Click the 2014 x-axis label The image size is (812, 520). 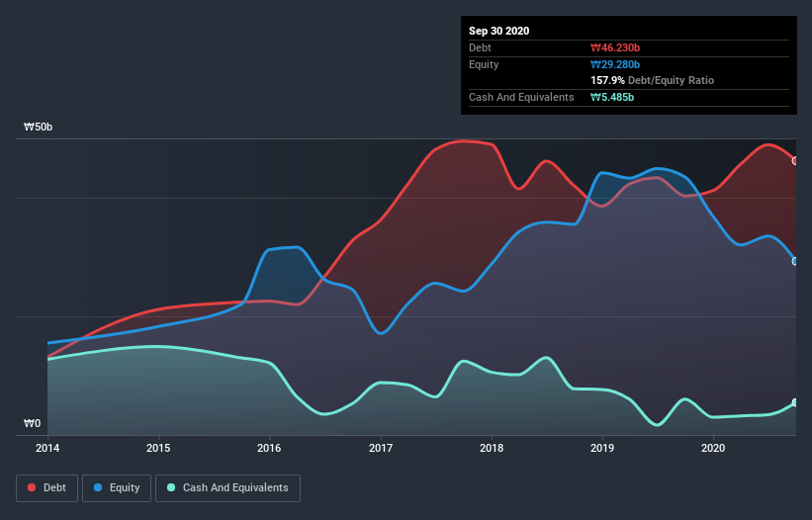(x=47, y=448)
